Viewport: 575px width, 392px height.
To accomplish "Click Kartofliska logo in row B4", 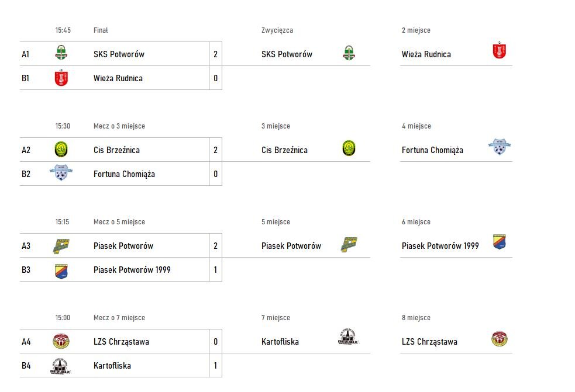I will tap(60, 366).
